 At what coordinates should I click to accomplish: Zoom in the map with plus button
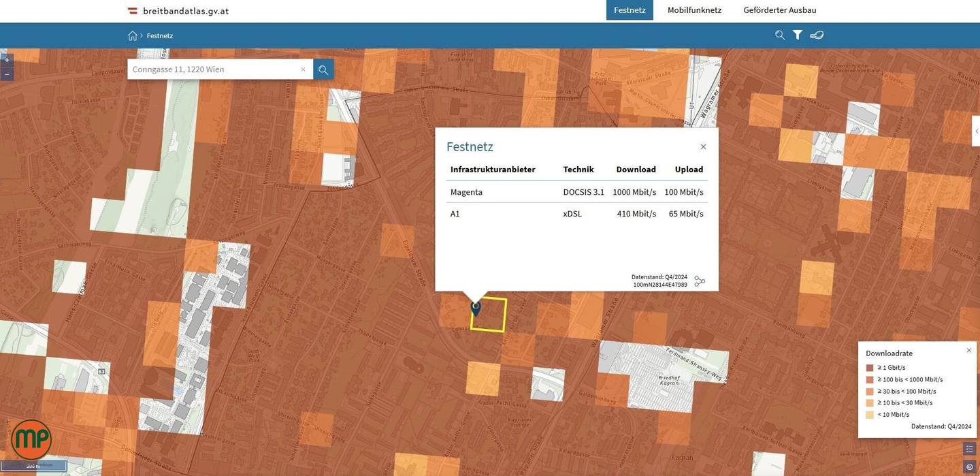point(7,60)
